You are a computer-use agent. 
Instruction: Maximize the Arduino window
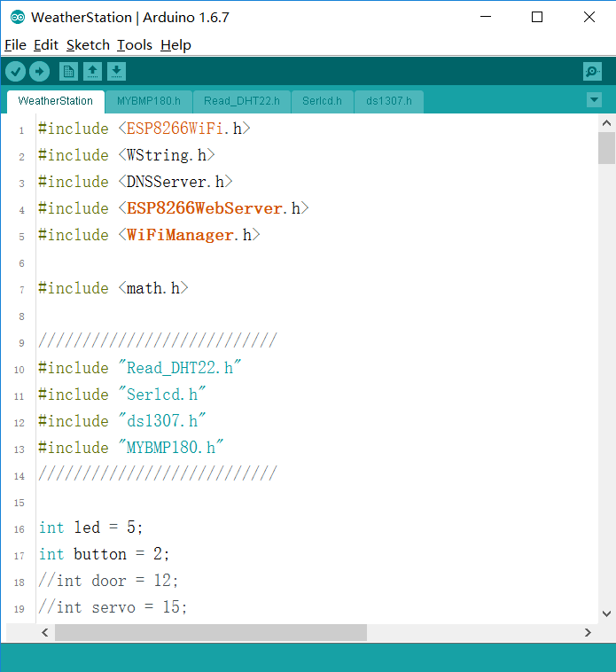[x=537, y=17]
